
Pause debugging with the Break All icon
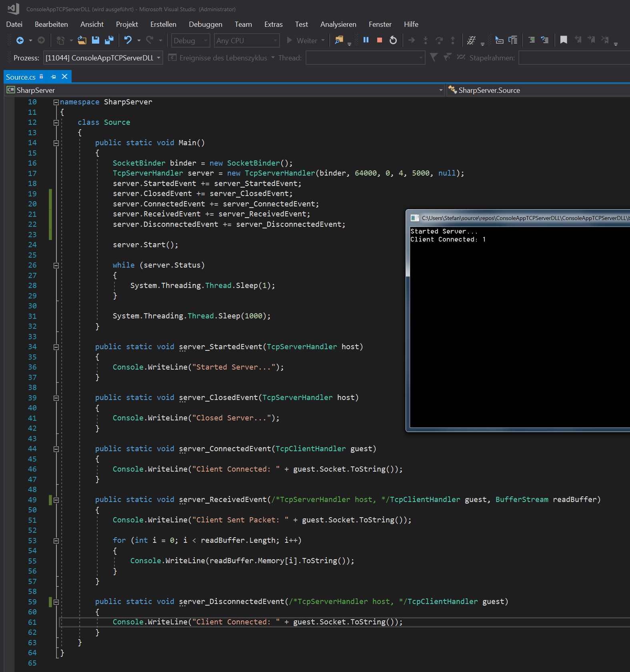366,40
